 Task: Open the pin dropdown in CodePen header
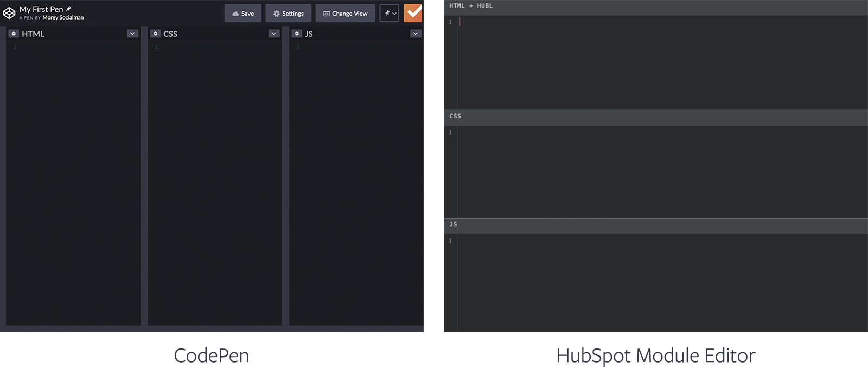pyautogui.click(x=390, y=14)
